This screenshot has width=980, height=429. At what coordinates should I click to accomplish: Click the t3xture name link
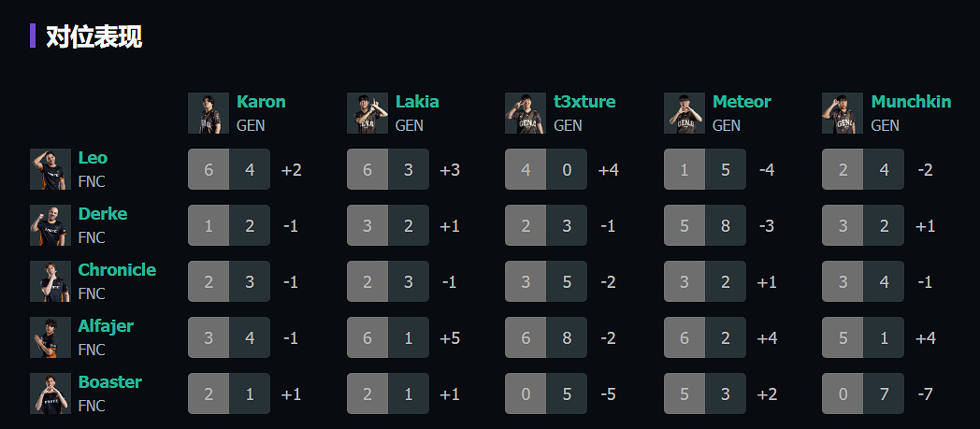584,102
